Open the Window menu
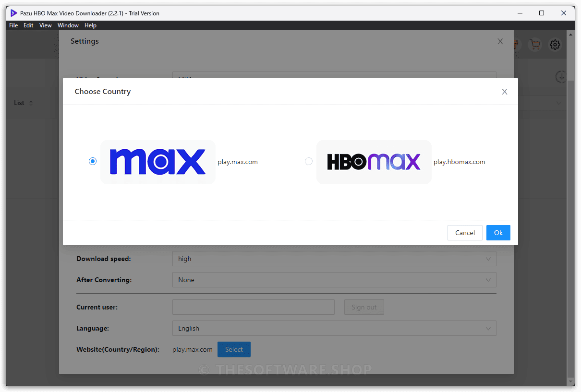Screen dimensions: 581x392 click(x=68, y=25)
